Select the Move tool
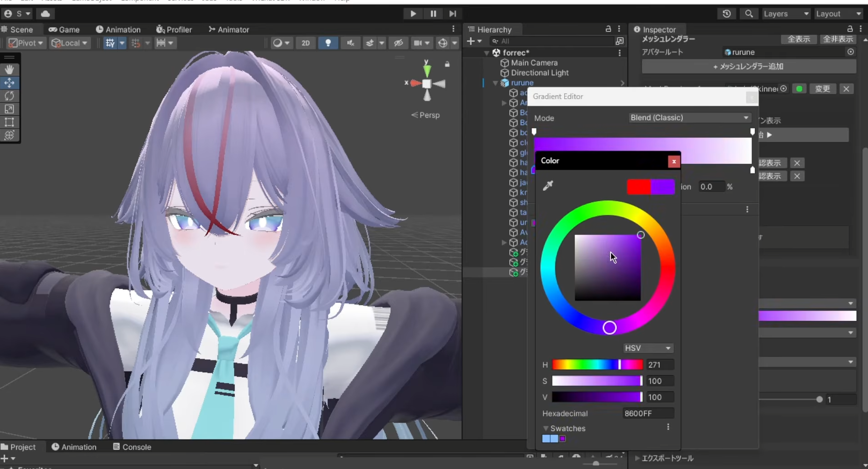This screenshot has width=868, height=469. [x=10, y=83]
